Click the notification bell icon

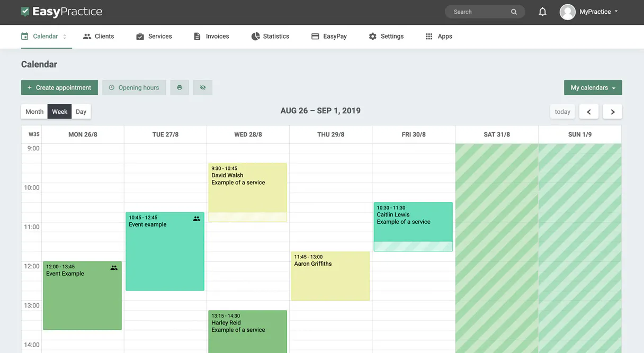pyautogui.click(x=542, y=12)
